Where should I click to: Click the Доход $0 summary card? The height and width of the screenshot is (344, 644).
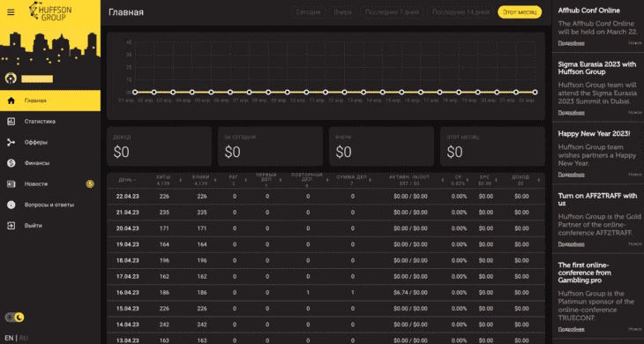[x=160, y=146]
